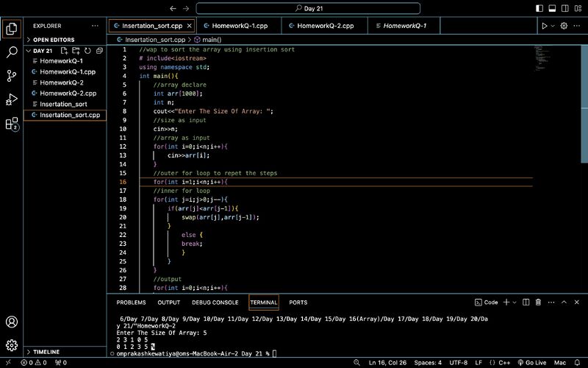
Task: Open Insertation_sort text file in tree
Action: (x=65, y=104)
